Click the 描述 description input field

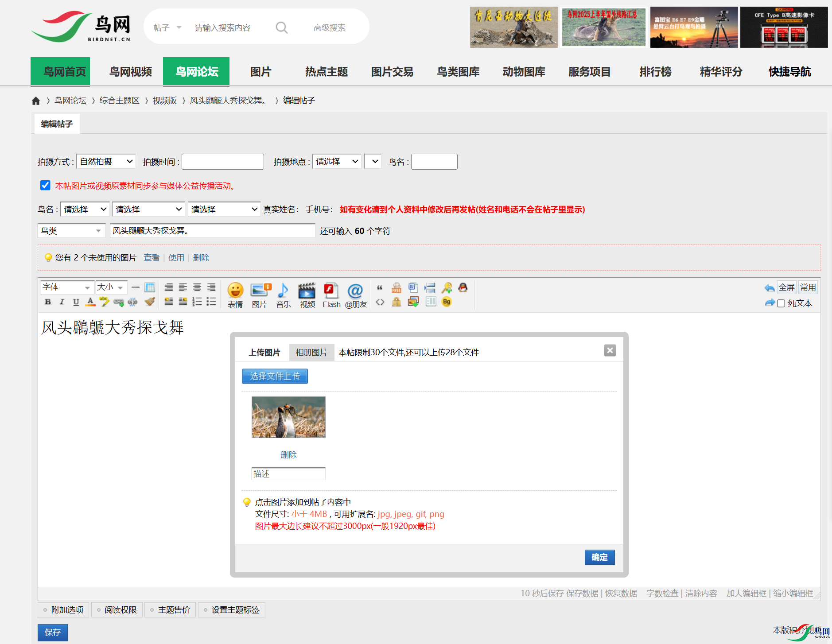tap(288, 473)
